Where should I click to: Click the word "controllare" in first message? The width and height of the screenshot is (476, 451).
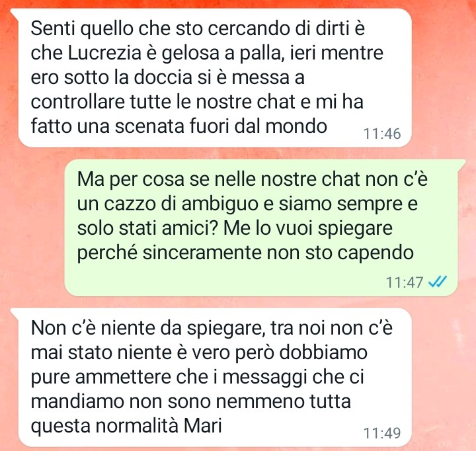tap(78, 102)
